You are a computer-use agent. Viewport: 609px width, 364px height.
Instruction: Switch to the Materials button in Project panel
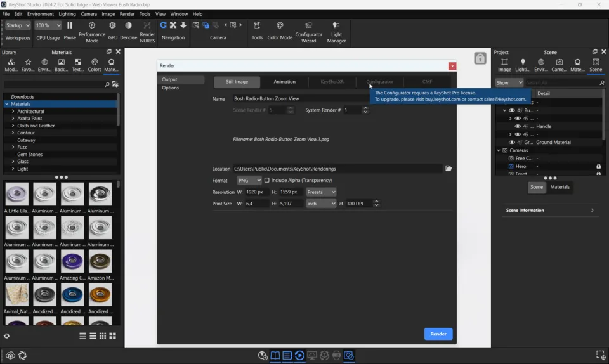click(560, 187)
